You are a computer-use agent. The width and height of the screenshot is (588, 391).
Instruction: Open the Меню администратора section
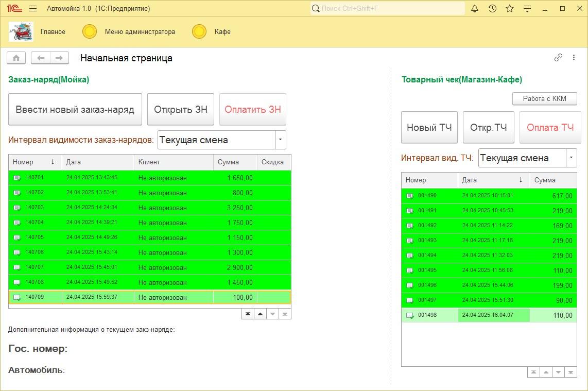click(140, 32)
